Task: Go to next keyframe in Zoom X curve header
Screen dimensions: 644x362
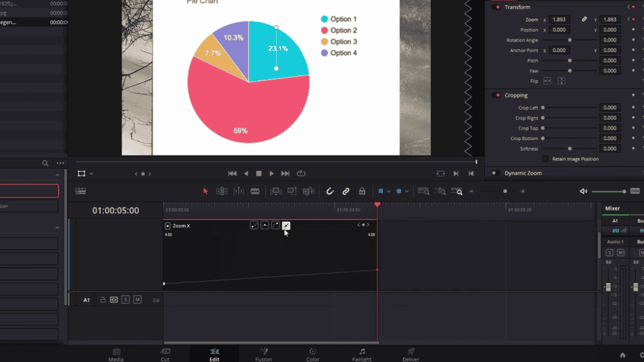Action: click(368, 225)
